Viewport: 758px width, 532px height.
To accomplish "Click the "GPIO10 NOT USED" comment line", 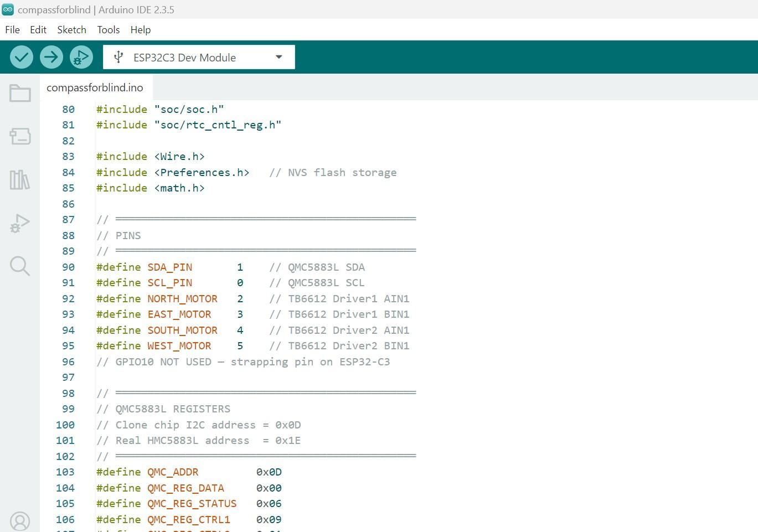I will pyautogui.click(x=244, y=361).
